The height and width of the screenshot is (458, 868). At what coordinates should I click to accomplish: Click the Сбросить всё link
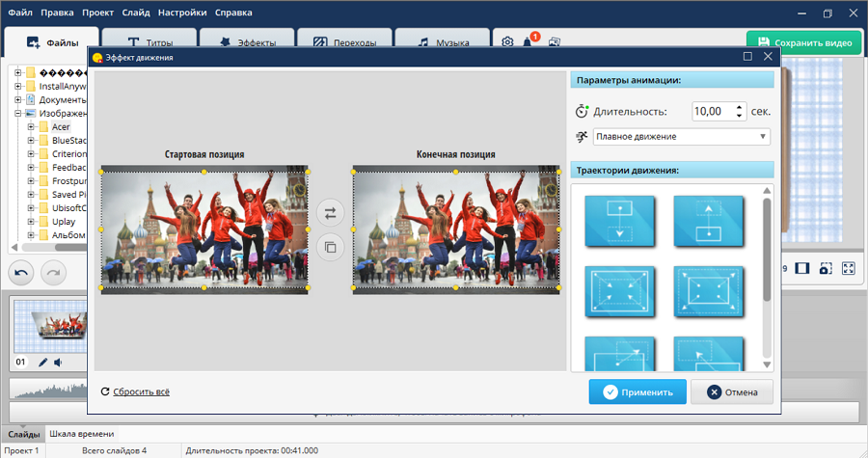tap(140, 391)
